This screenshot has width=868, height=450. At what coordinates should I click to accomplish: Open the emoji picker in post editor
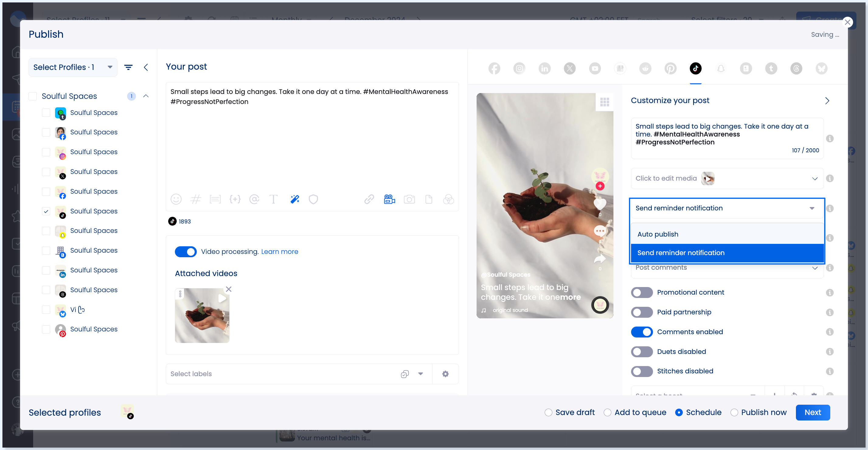pyautogui.click(x=176, y=199)
